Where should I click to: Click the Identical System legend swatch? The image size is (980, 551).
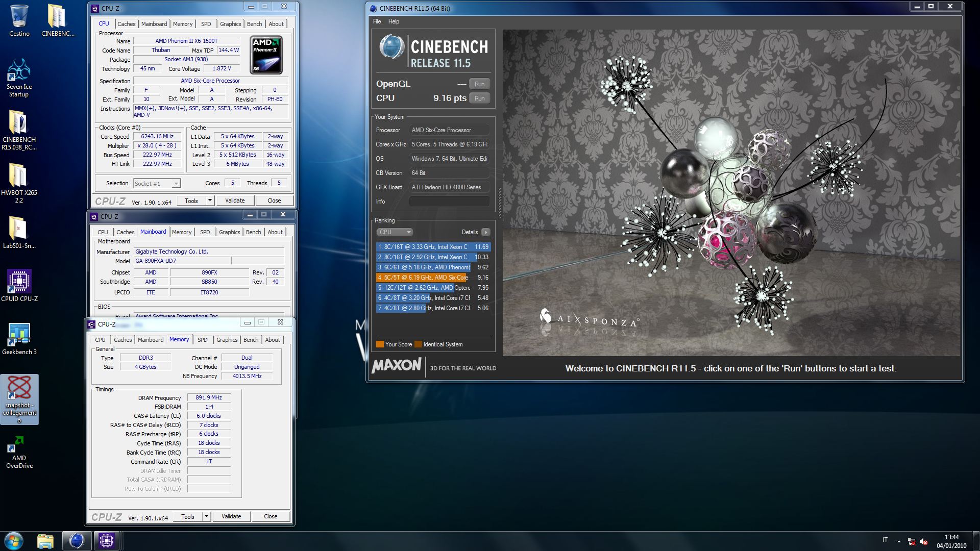tap(419, 344)
